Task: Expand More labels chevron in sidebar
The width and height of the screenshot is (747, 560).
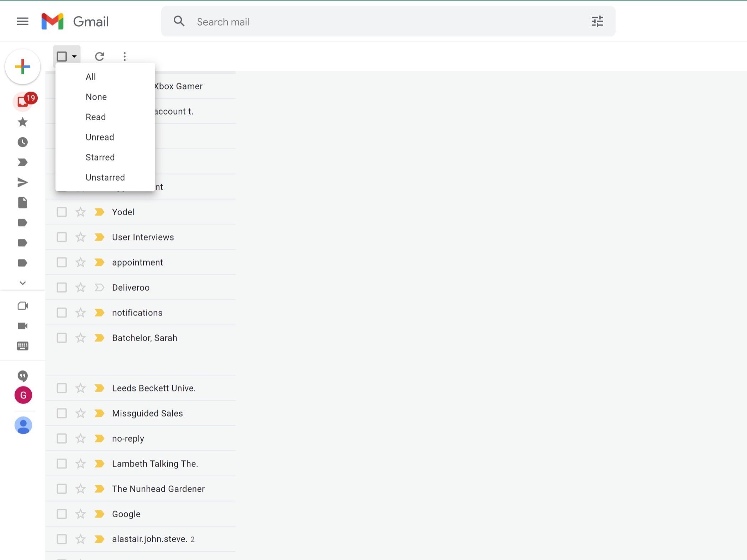Action: click(22, 283)
